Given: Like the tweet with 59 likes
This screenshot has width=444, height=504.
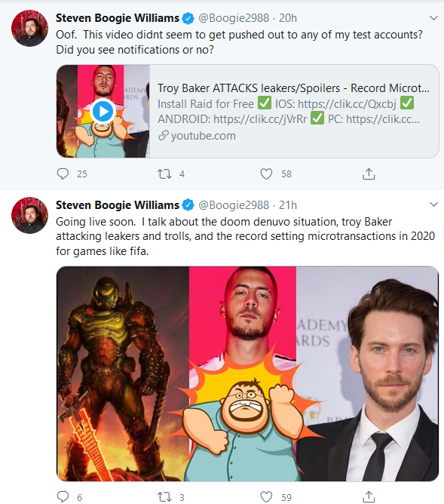Looking at the screenshot, I should point(266,497).
